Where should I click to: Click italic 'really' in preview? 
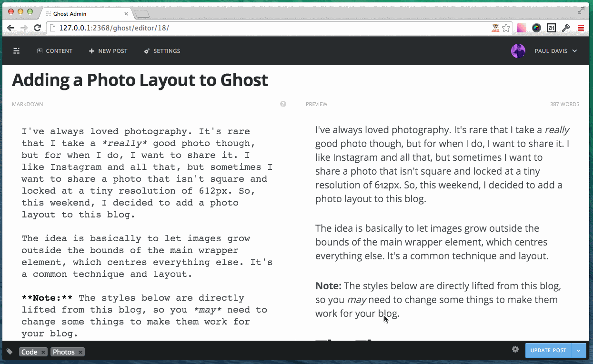pyautogui.click(x=557, y=130)
